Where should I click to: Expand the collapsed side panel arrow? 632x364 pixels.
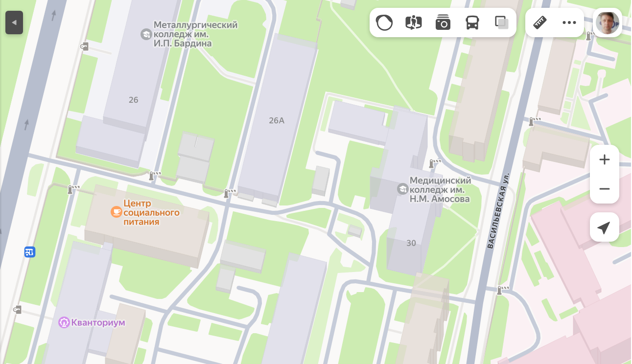point(14,23)
